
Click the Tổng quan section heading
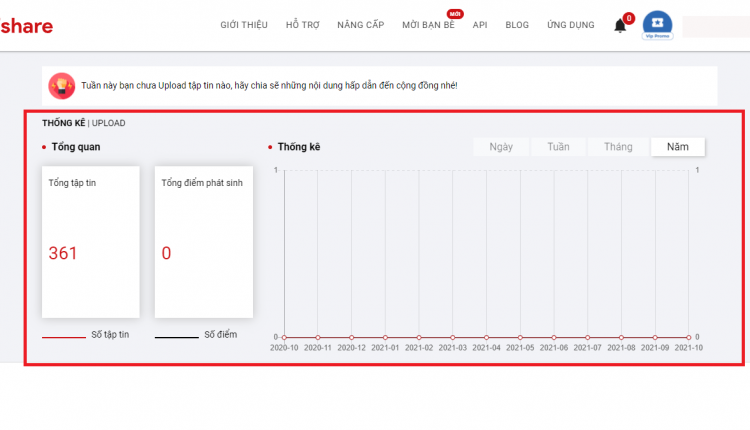click(76, 147)
